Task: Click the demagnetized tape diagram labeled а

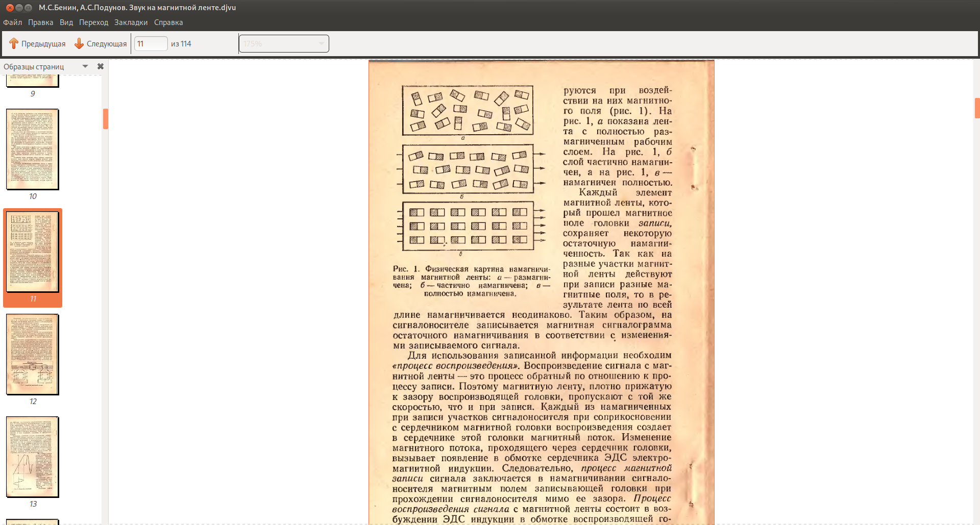Action: [468, 110]
